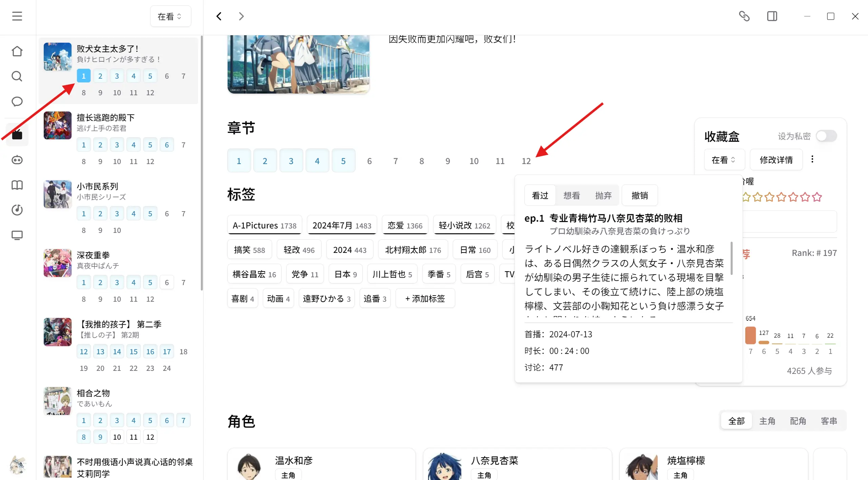Filter characters by 客串 tab
Viewport: 868px width, 480px height.
point(829,421)
